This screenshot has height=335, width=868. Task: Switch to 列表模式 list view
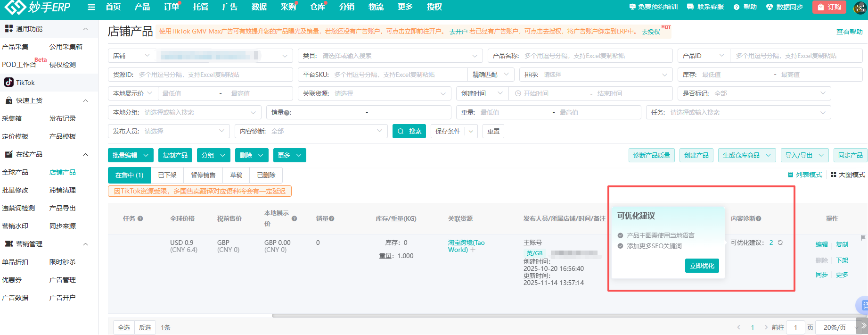805,175
